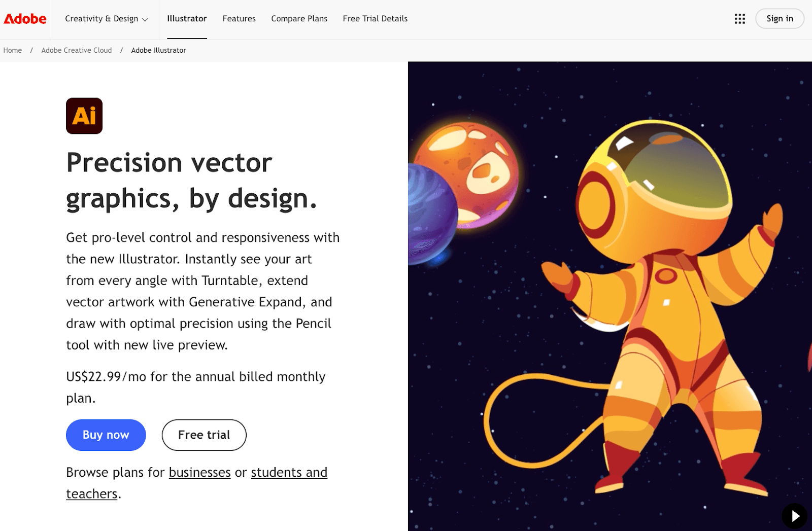Go to Compare Plans

[x=299, y=19]
